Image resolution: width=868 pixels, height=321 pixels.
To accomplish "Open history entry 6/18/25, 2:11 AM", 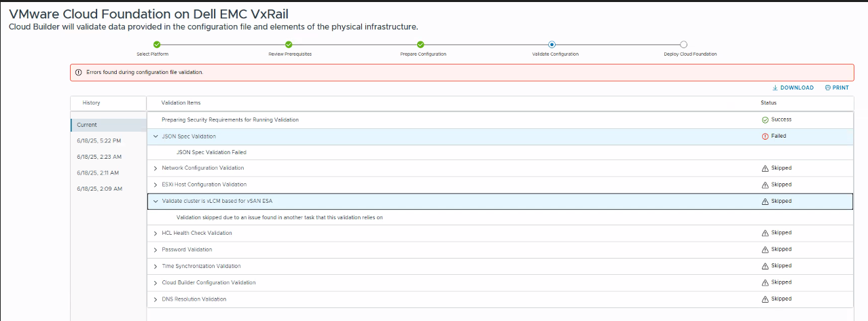I will pyautogui.click(x=98, y=172).
